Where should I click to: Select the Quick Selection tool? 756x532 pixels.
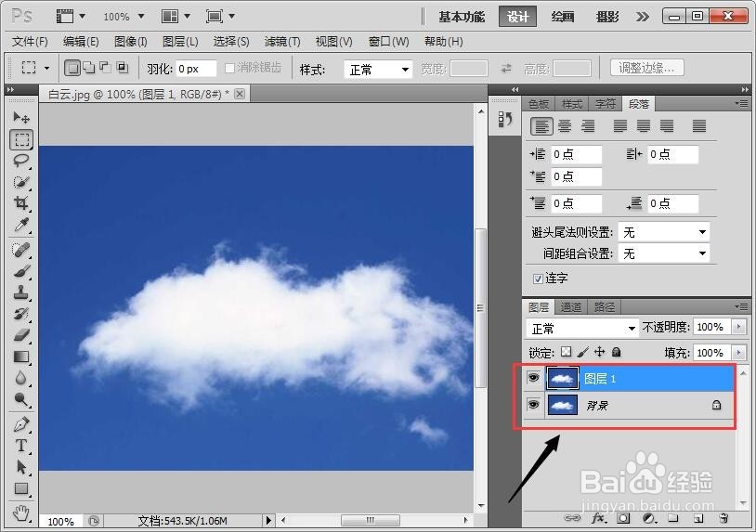click(21, 182)
